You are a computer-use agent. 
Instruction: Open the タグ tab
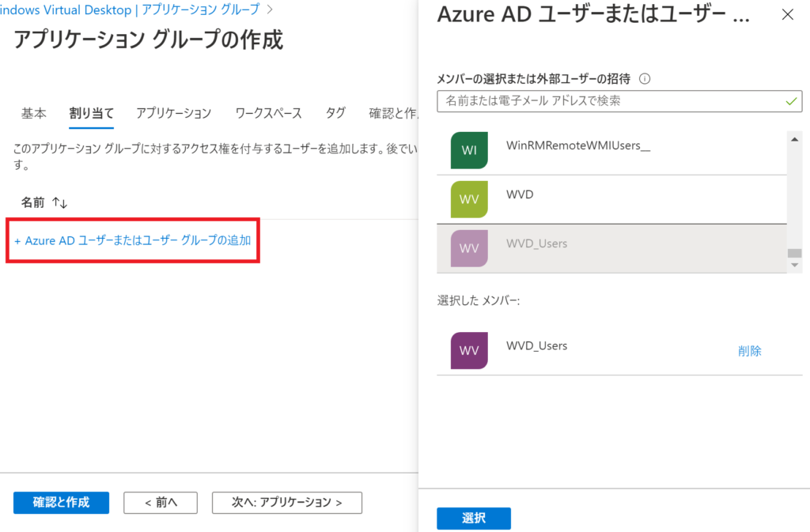335,113
